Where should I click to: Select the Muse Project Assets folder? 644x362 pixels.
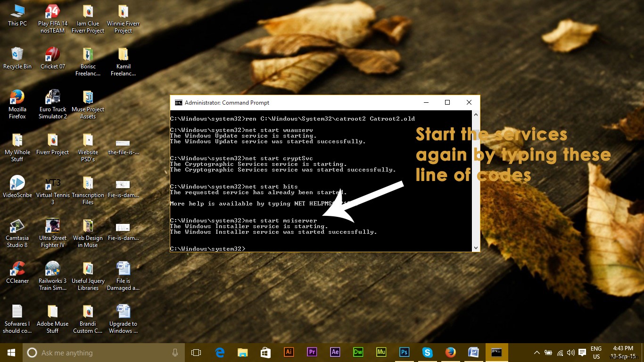pos(88,105)
